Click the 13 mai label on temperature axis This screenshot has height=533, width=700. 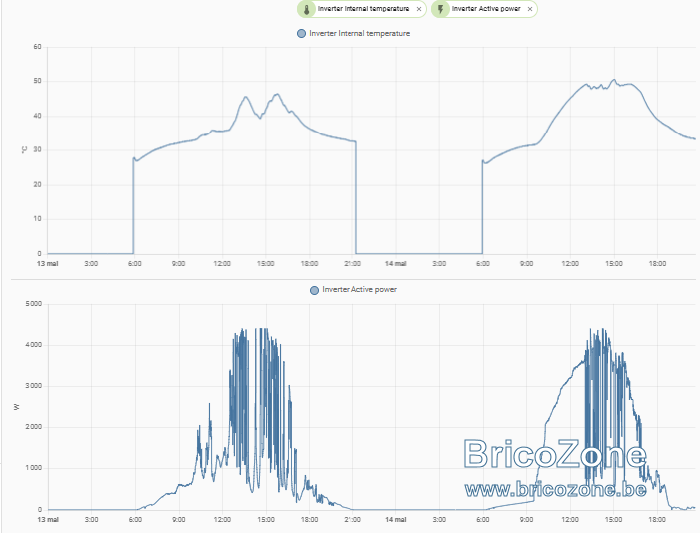click(x=48, y=264)
